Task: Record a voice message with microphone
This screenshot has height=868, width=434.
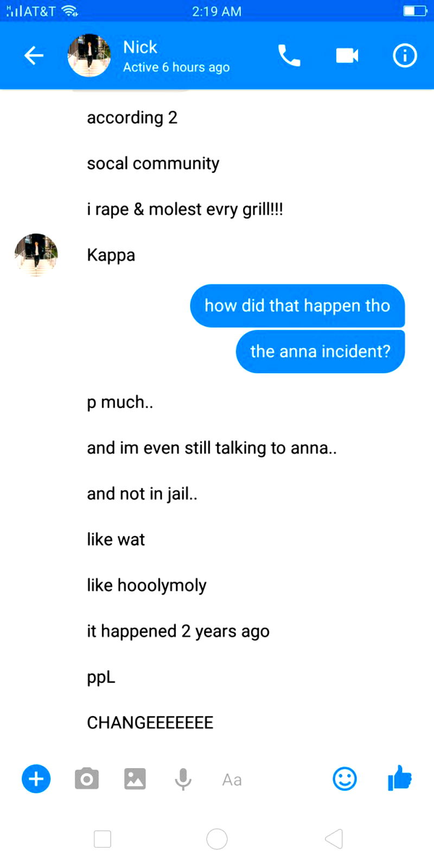Action: (x=183, y=779)
